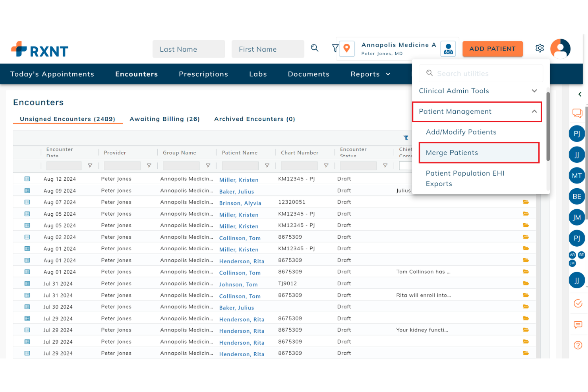This screenshot has height=392, width=588.
Task: Select the Merge Patients option
Action: (452, 153)
